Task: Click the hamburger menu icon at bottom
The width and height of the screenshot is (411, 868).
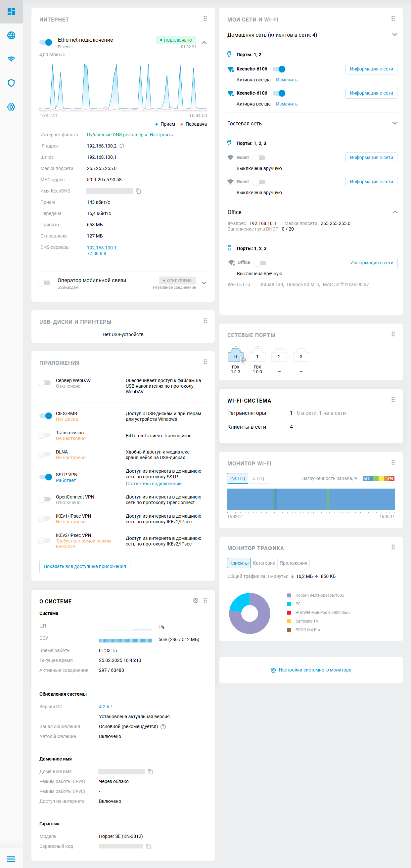Action: 11,858
